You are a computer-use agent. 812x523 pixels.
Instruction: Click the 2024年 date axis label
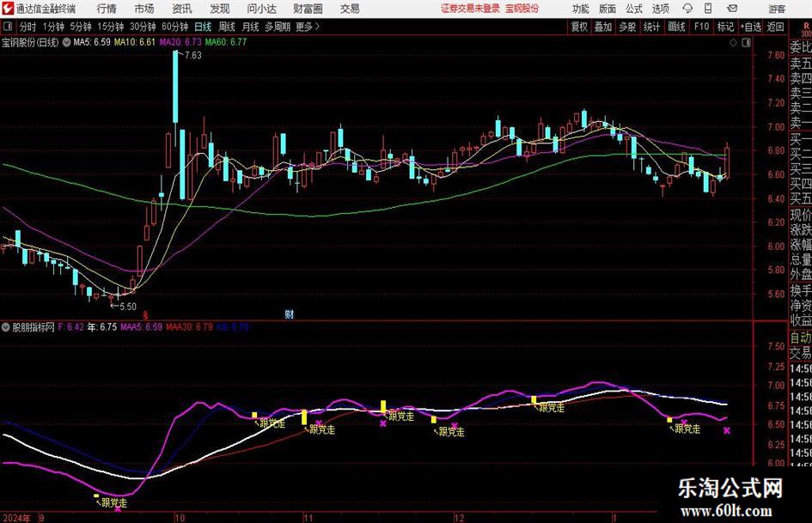(x=16, y=518)
